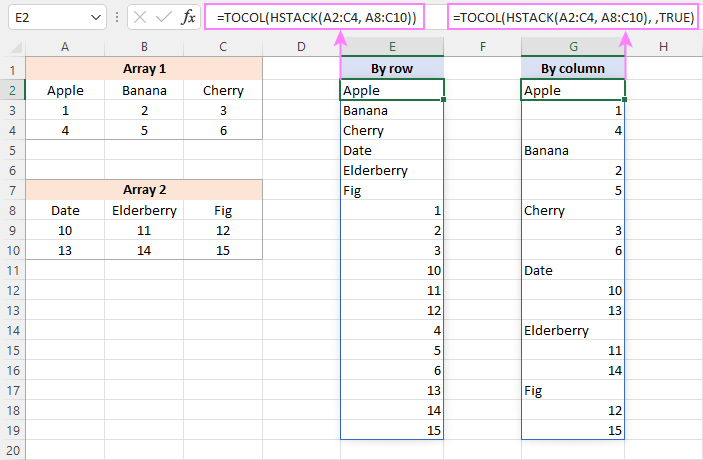The height and width of the screenshot is (460, 703).
Task: Select column H header
Action: click(664, 47)
